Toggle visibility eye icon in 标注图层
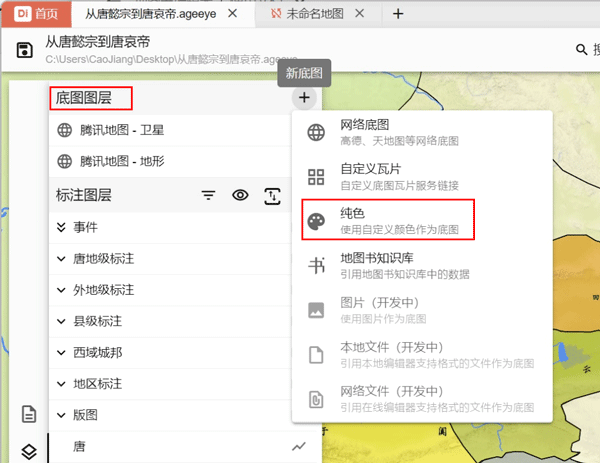Image resolution: width=600 pixels, height=463 pixels. pos(240,195)
